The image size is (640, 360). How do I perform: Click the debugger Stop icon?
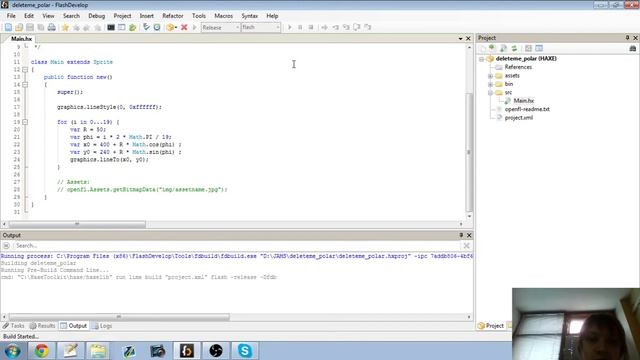311,27
